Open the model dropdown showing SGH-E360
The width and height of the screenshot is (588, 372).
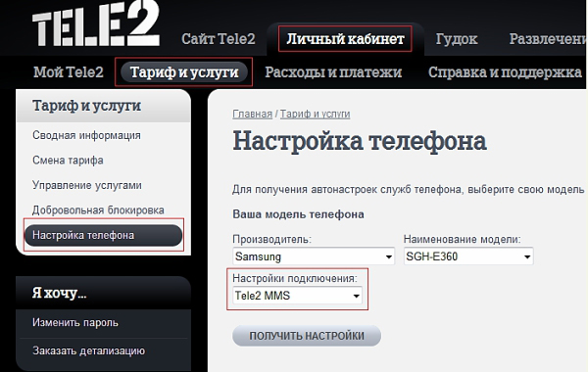click(x=468, y=256)
